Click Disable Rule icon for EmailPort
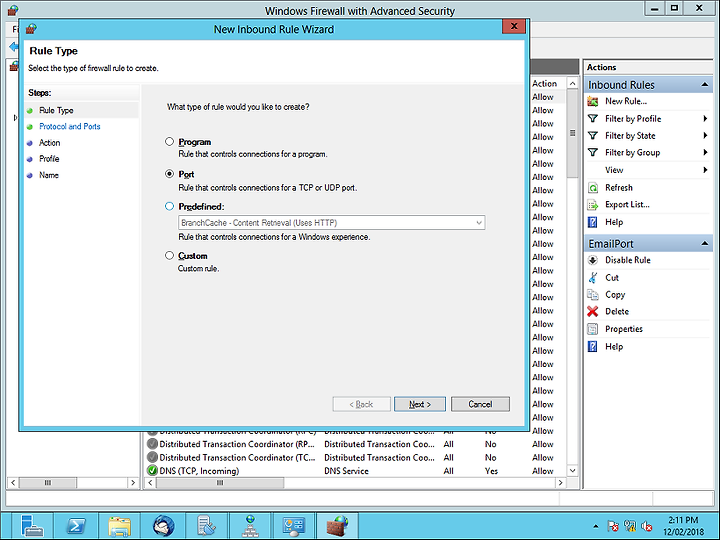Screen dimensions: 720x540 click(x=593, y=260)
